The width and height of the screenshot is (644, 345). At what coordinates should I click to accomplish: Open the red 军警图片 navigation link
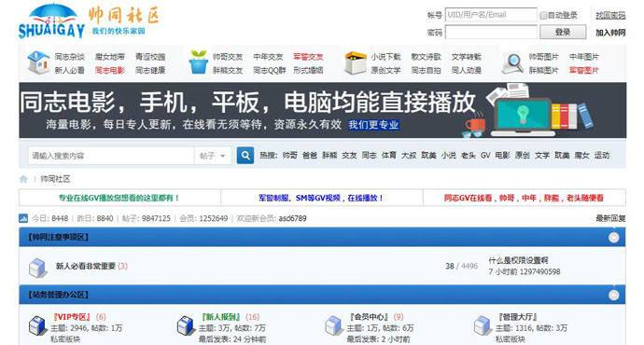(x=584, y=70)
